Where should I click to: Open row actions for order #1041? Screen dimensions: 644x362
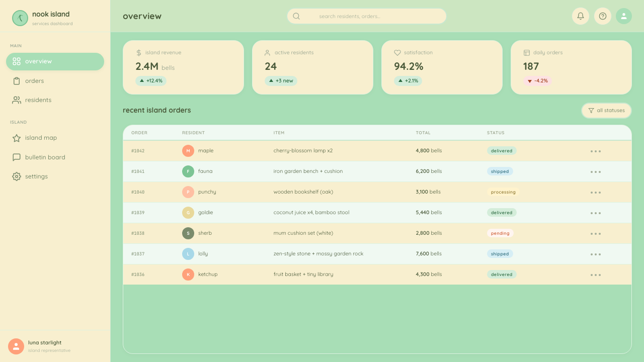click(x=596, y=171)
